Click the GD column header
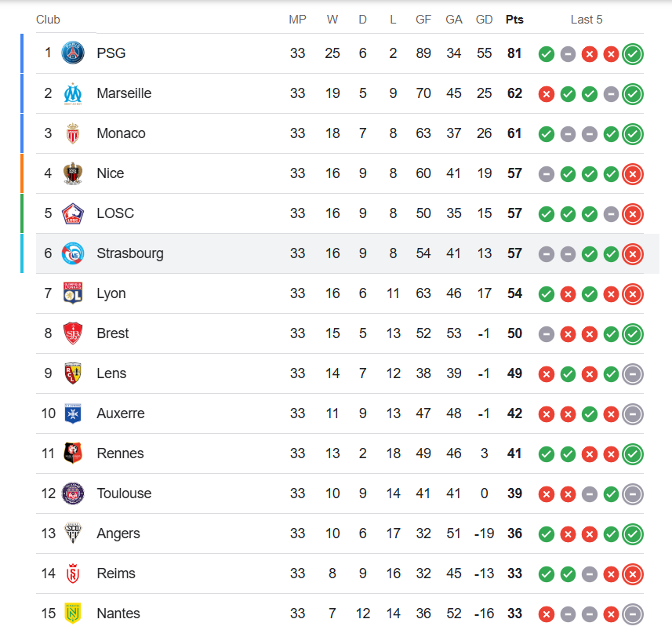The height and width of the screenshot is (630, 672). 484,20
